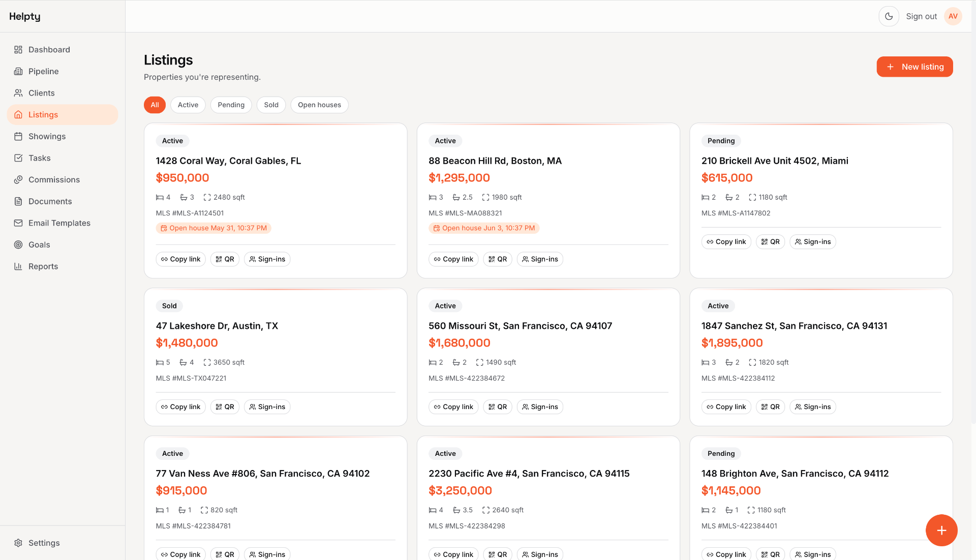Open 560 Missouri St listing title
976x560 pixels.
520,326
